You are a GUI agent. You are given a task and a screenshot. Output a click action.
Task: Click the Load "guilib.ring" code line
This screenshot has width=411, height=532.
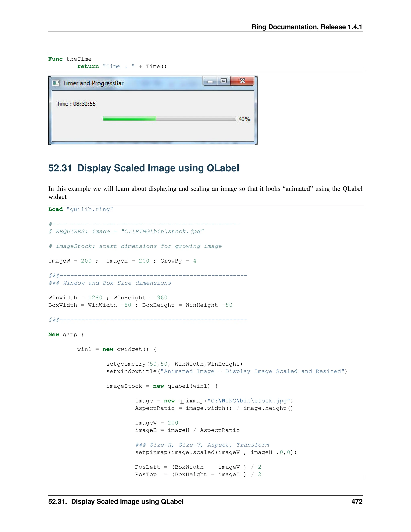(x=80, y=209)
